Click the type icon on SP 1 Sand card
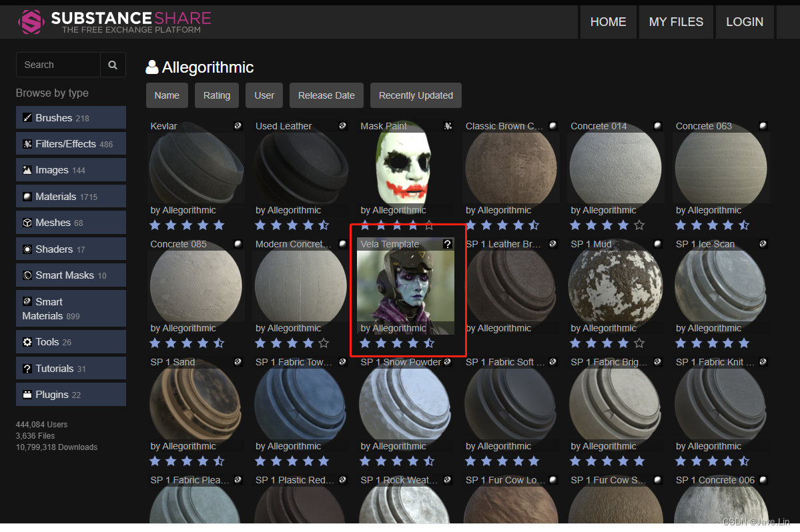800x532 pixels. 238,362
